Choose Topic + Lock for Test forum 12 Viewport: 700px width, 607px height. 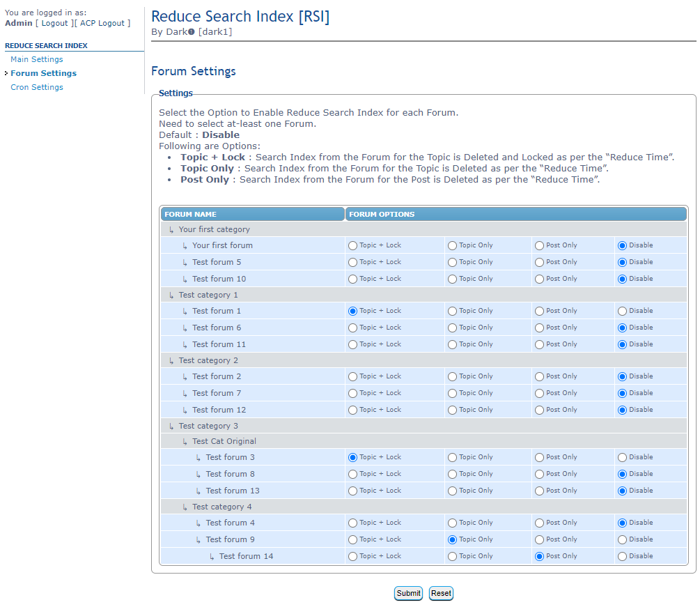(x=352, y=410)
